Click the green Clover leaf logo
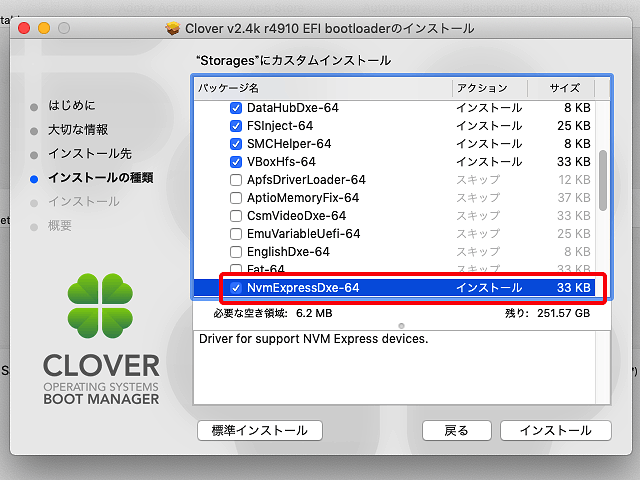Screen dimensions: 640x480 (100, 306)
